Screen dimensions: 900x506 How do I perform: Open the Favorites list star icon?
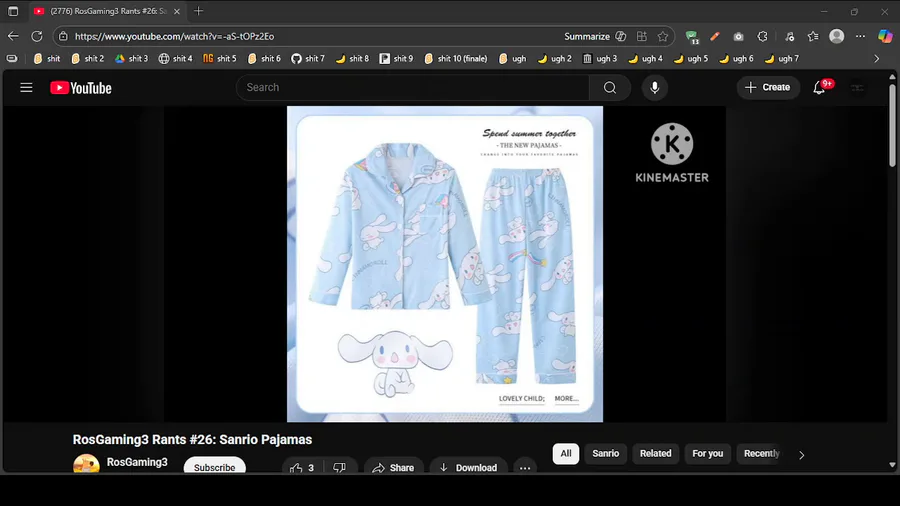pos(813,36)
